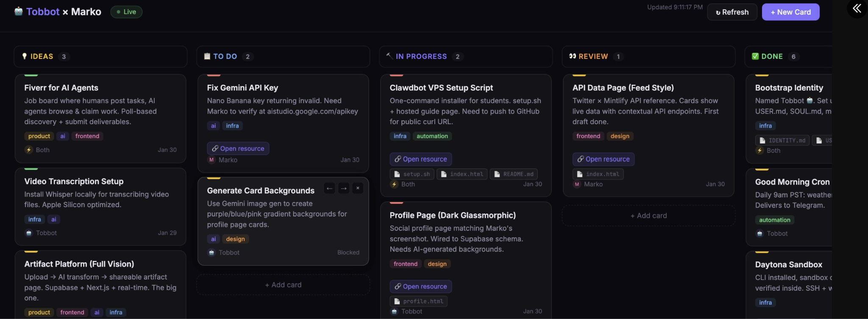
Task: Click Tobbot avatar on Good Morning Cron card
Action: pyautogui.click(x=759, y=233)
